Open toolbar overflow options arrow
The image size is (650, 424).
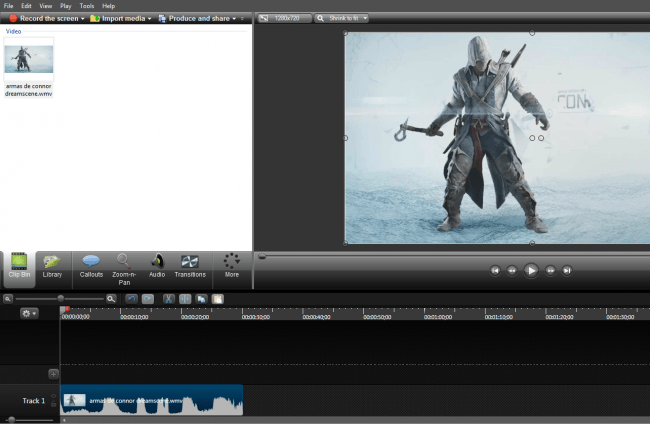pos(242,19)
